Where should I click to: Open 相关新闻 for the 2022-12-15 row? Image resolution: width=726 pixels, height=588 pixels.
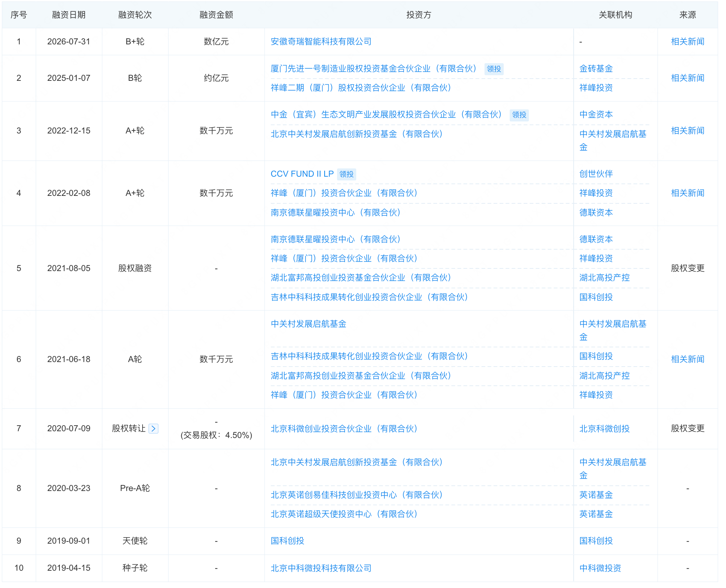(688, 131)
